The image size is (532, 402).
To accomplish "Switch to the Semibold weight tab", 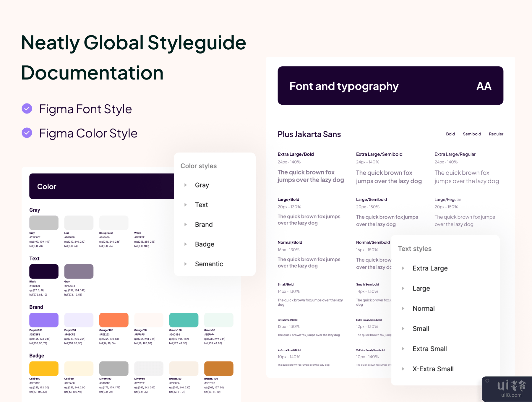I will (472, 134).
